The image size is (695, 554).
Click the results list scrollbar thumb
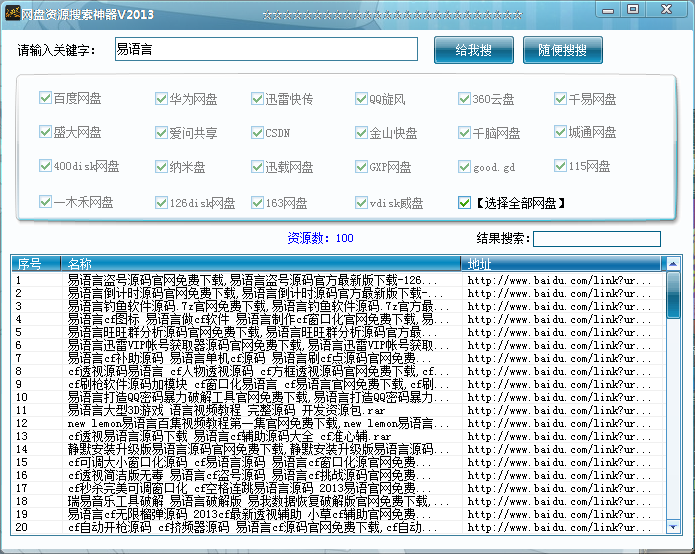click(673, 295)
